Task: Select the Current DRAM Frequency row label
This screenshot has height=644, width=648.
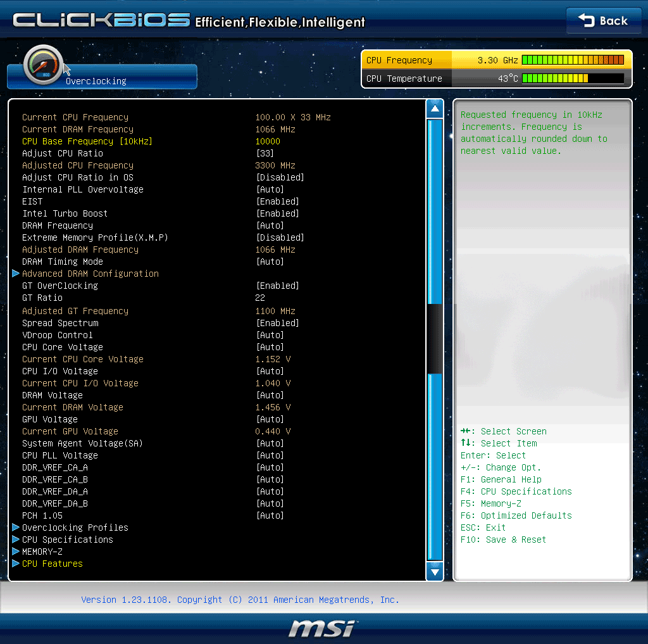Action: 78,129
